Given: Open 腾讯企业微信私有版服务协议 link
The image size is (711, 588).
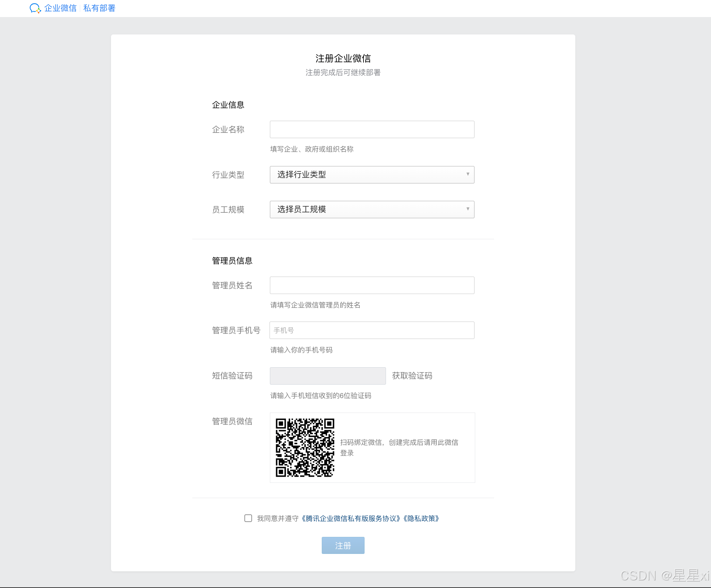Looking at the screenshot, I should coord(351,519).
